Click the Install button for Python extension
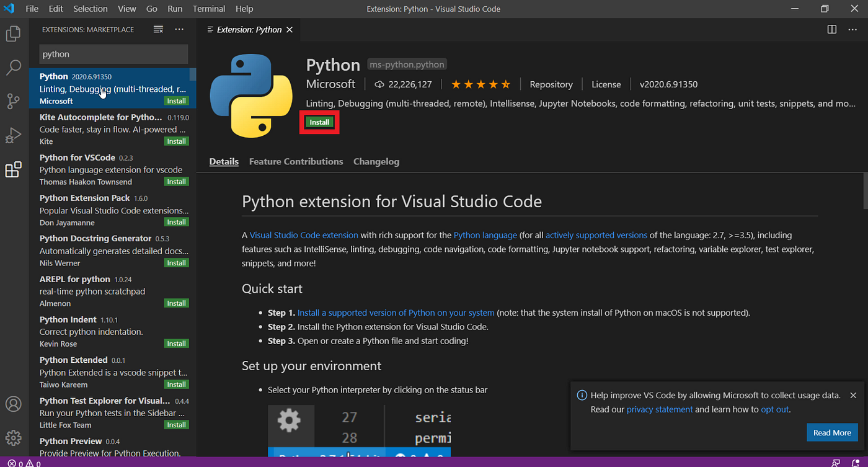 point(319,122)
